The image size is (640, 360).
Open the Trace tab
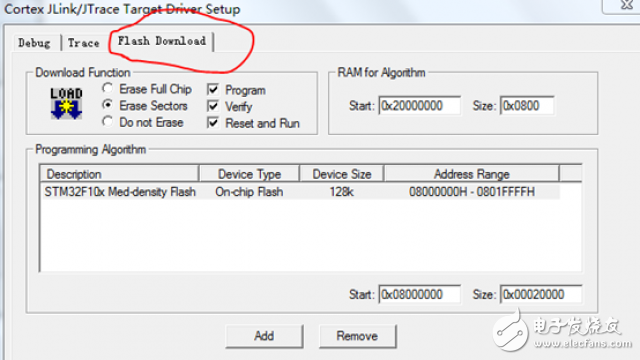point(84,43)
